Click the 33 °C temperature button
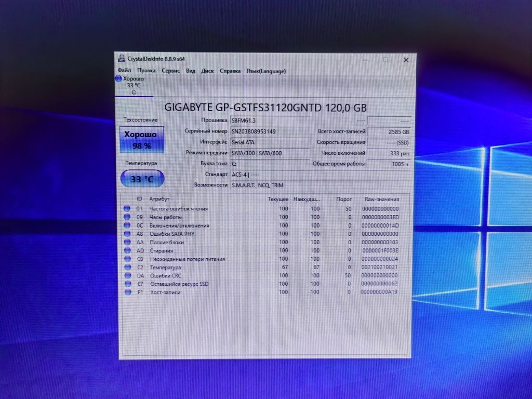This screenshot has height=399, width=532. [142, 179]
